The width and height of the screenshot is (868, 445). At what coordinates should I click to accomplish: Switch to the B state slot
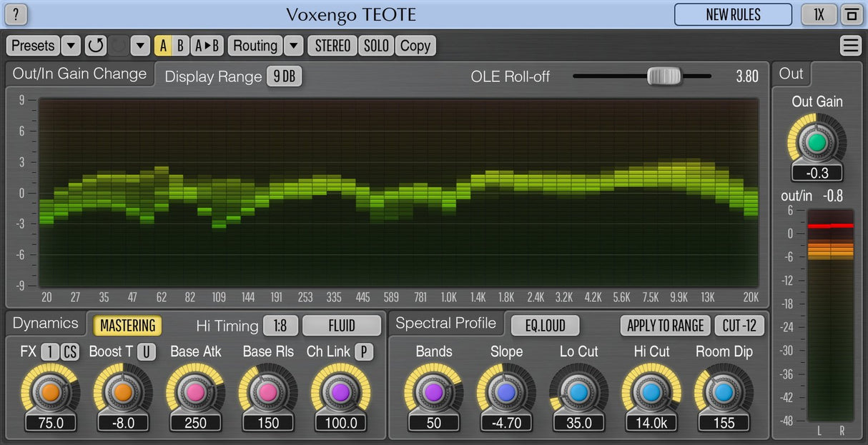point(180,46)
